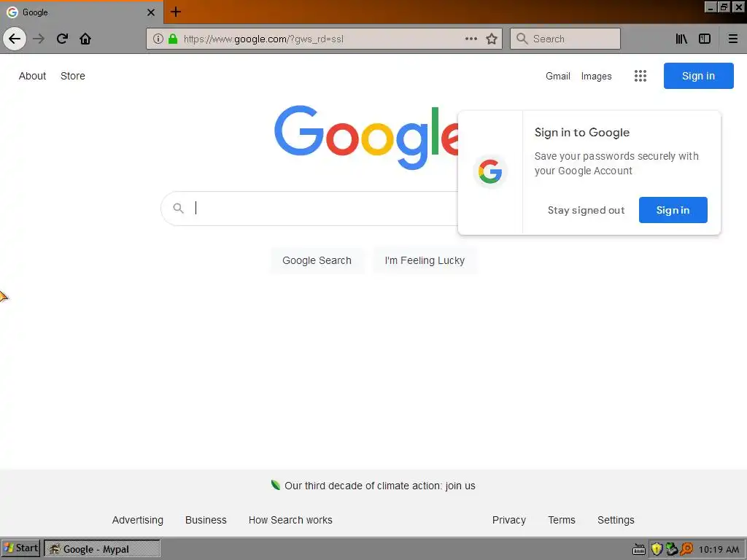Open the Business footer link
Screen dimensions: 747x560
point(206,520)
